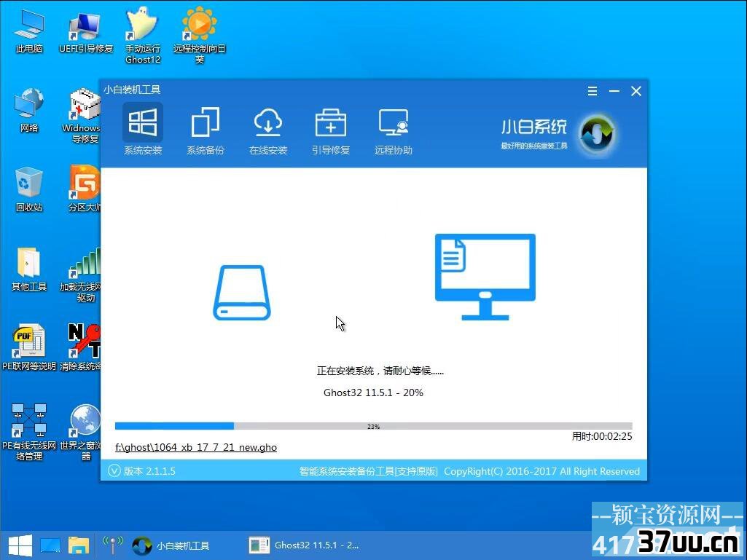Click the 智能系统安装备份工具[支持原版] text
Viewport: 747px width, 560px height.
tap(368, 471)
